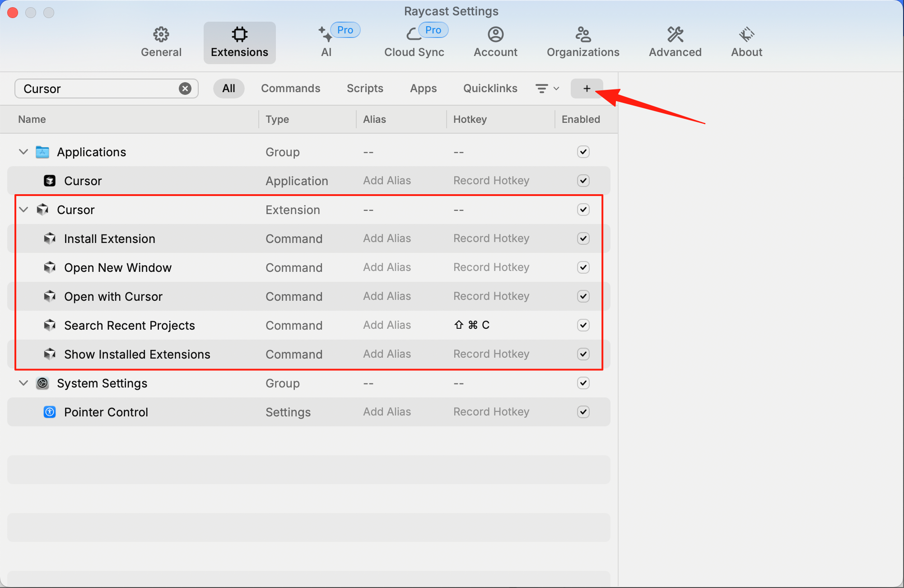This screenshot has width=904, height=588.
Task: Disable the Cursor extension checkbox
Action: pos(583,210)
